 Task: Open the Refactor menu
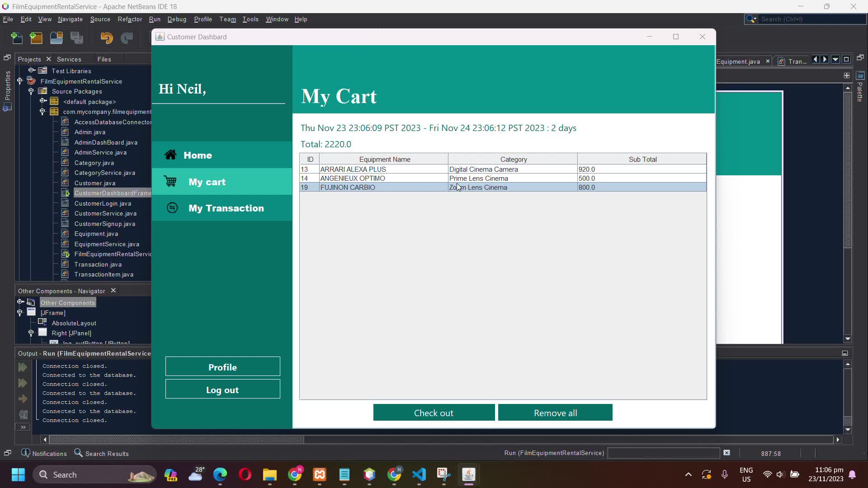coord(130,19)
